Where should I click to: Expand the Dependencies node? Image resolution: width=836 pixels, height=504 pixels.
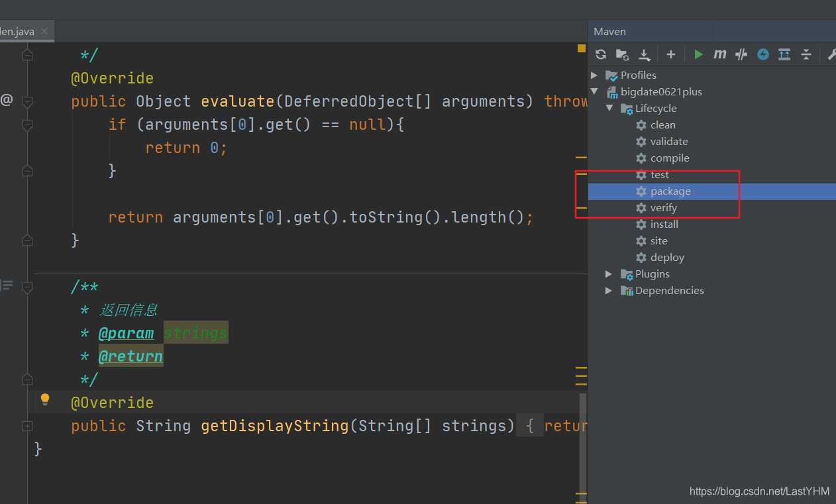[609, 290]
